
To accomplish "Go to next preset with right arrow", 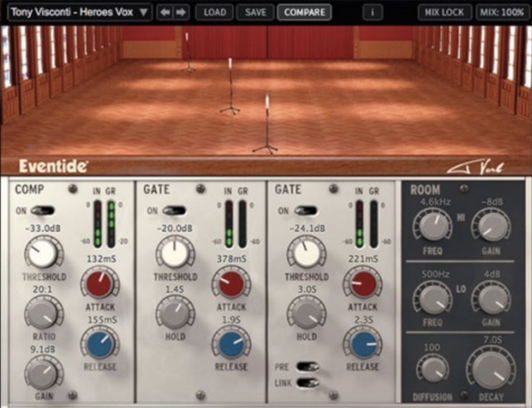I will click(181, 12).
